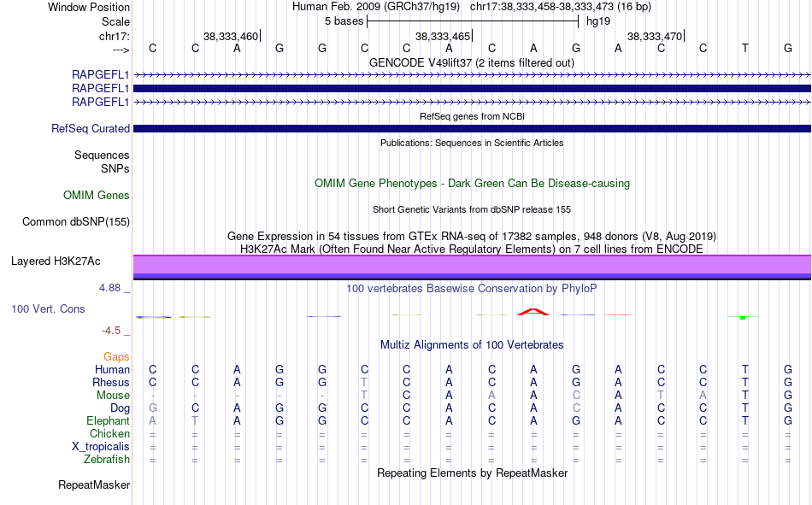Click the ---> strand direction arrow label
This screenshot has height=505, width=812.
[x=121, y=50]
